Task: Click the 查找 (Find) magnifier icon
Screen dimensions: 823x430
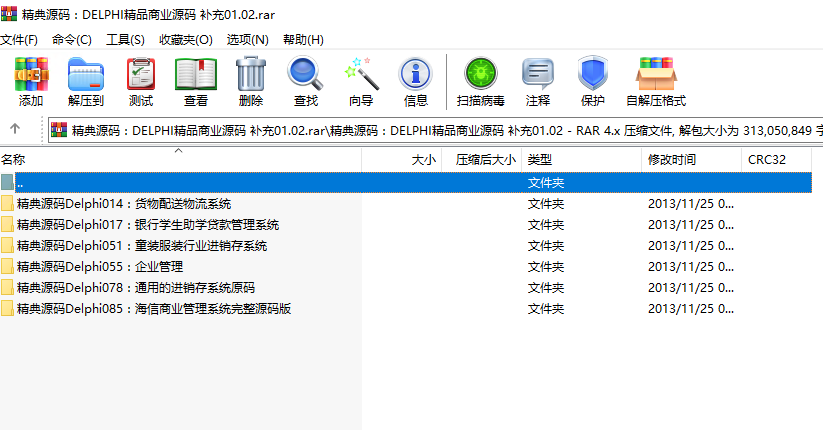Action: [305, 74]
